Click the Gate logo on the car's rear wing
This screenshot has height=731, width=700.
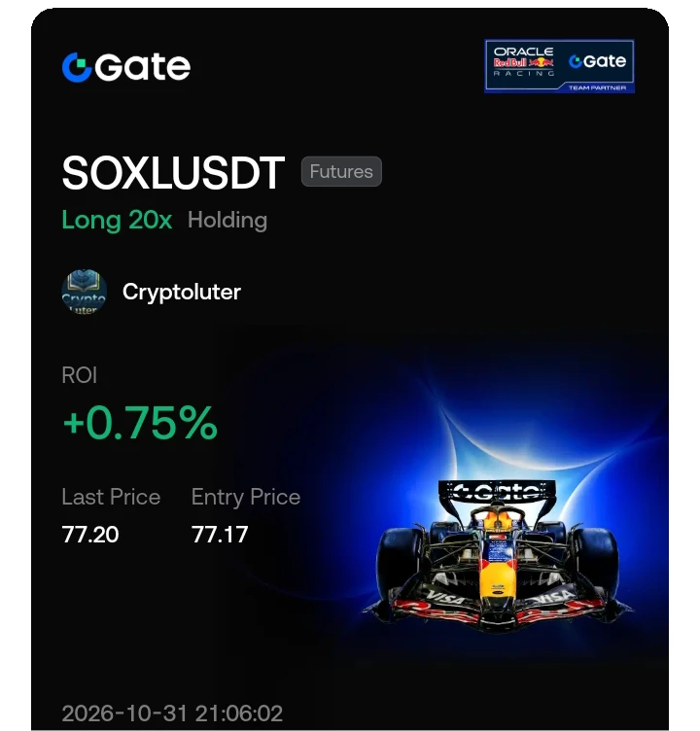497,491
